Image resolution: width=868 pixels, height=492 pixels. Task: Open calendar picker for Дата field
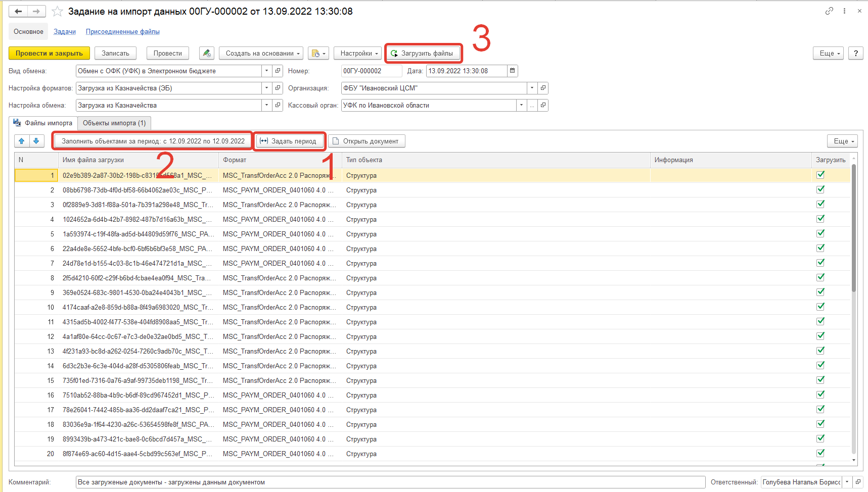tap(512, 71)
